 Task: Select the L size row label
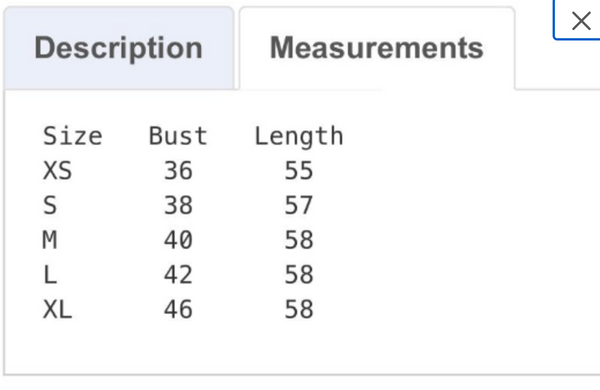click(50, 274)
